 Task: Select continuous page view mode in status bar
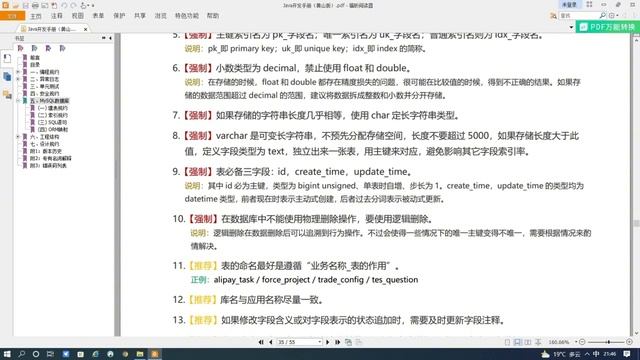click(x=518, y=342)
